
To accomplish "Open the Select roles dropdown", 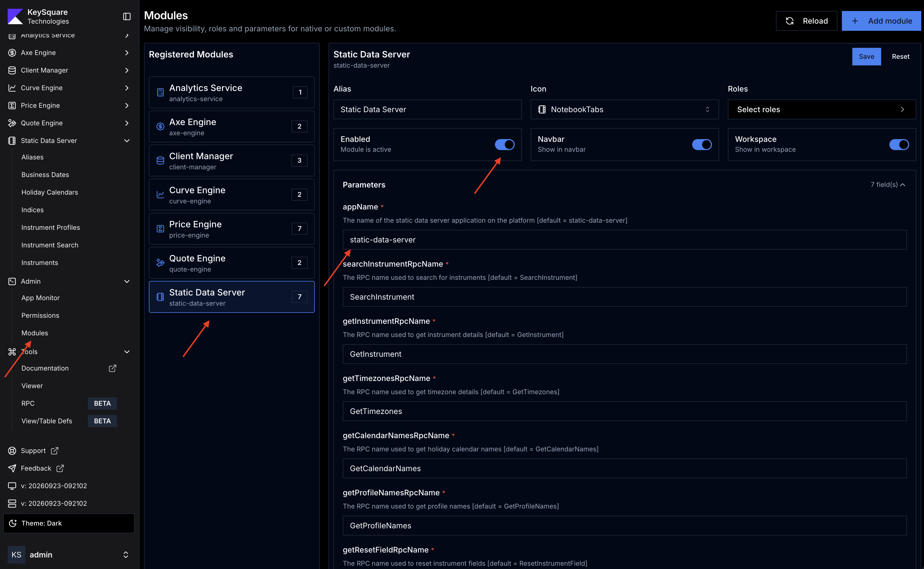I will pos(822,109).
